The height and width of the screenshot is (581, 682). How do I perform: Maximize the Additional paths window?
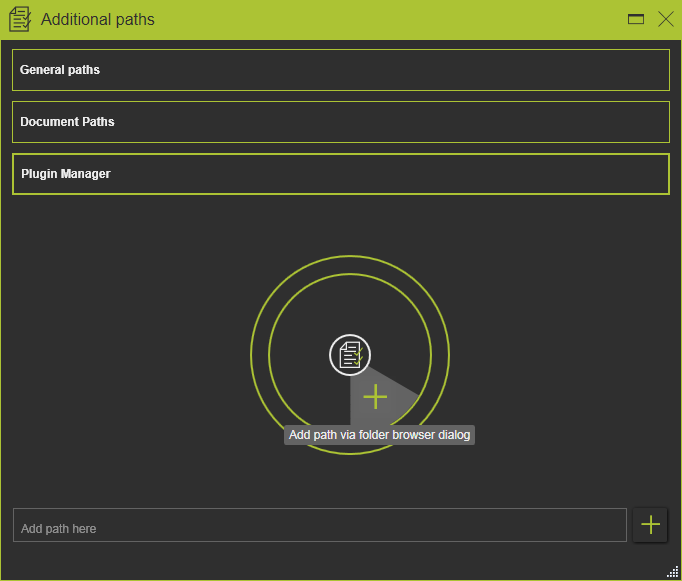[x=635, y=19]
